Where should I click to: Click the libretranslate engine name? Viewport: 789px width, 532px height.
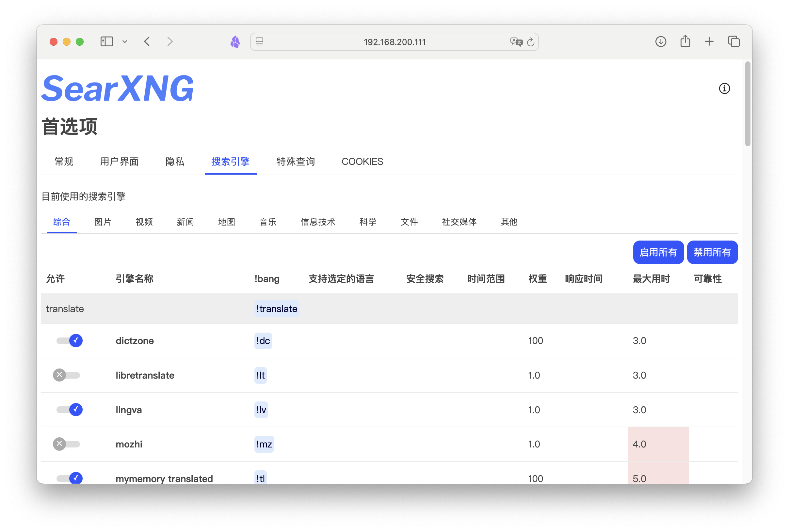click(x=145, y=375)
